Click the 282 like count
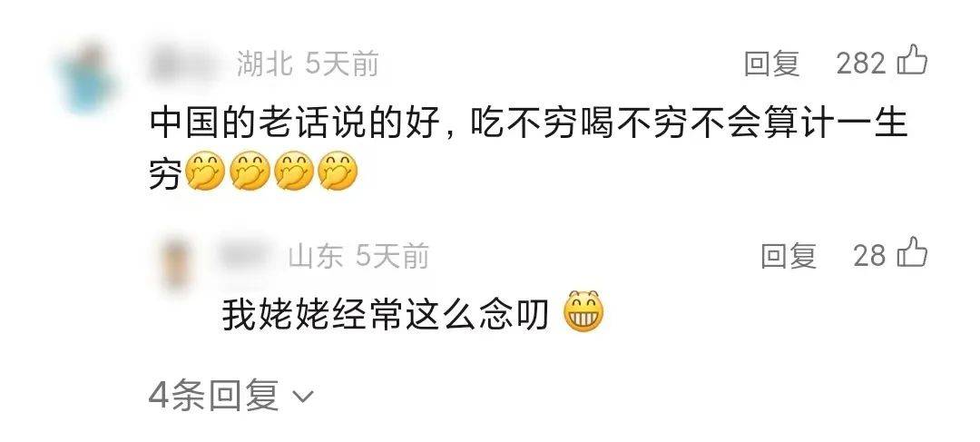The height and width of the screenshot is (442, 980). coord(861,64)
